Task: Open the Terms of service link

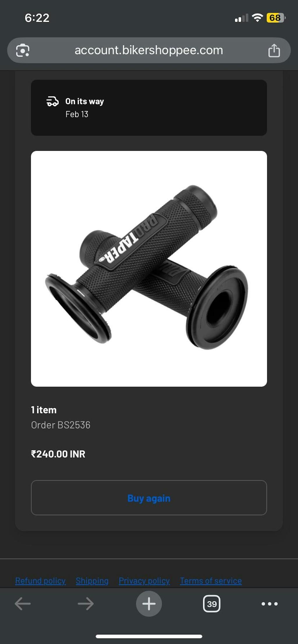Action: [211, 580]
